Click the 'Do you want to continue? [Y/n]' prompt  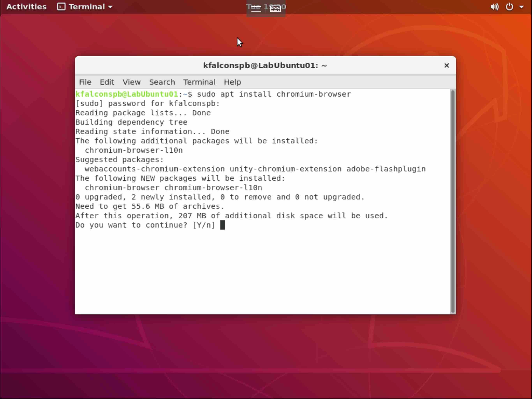click(145, 225)
